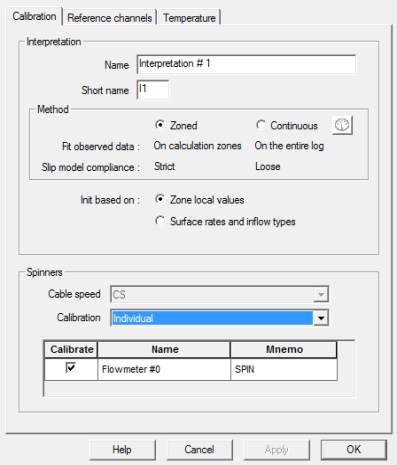Click the 'Strict' slip model text
Screen dimensions: 397x465
[164, 166]
